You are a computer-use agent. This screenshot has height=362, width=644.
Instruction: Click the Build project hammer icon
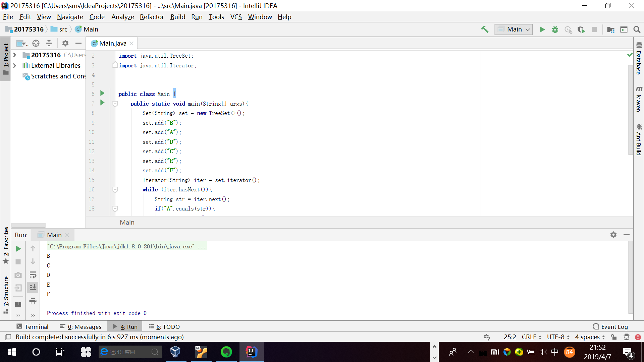click(x=485, y=29)
